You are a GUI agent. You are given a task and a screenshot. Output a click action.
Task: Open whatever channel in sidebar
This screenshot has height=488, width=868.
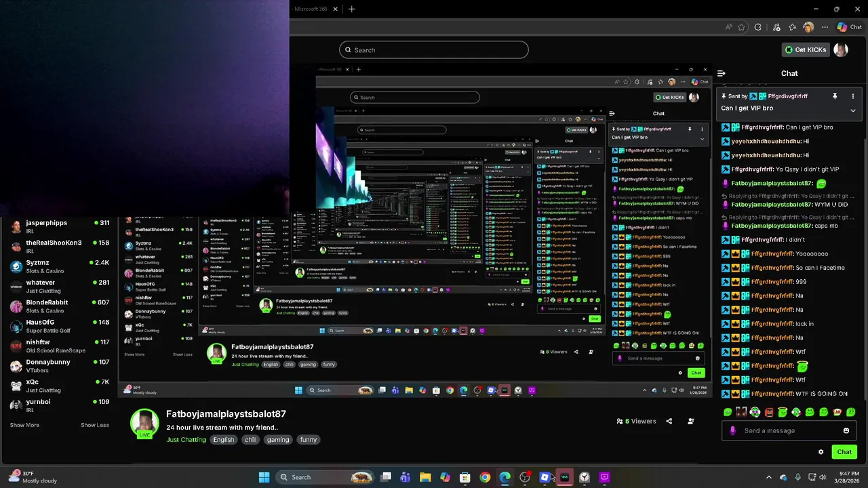pyautogui.click(x=59, y=286)
